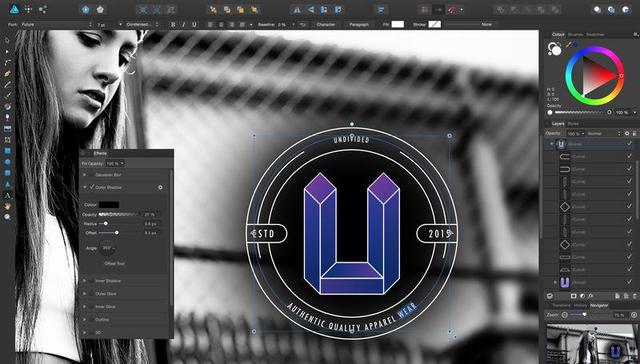Image resolution: width=640 pixels, height=364 pixels.
Task: Select the Ellipse shape tool
Action: coord(7,162)
